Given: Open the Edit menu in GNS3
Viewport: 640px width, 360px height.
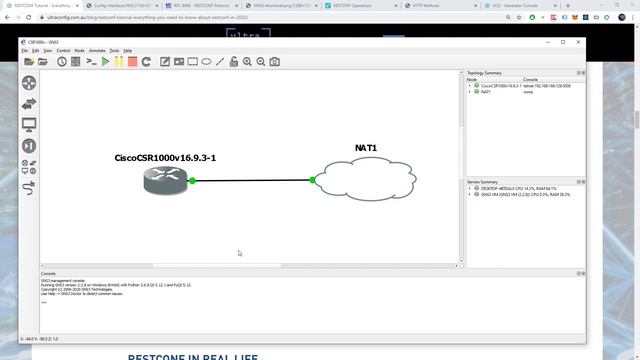Looking at the screenshot, I should pos(36,51).
